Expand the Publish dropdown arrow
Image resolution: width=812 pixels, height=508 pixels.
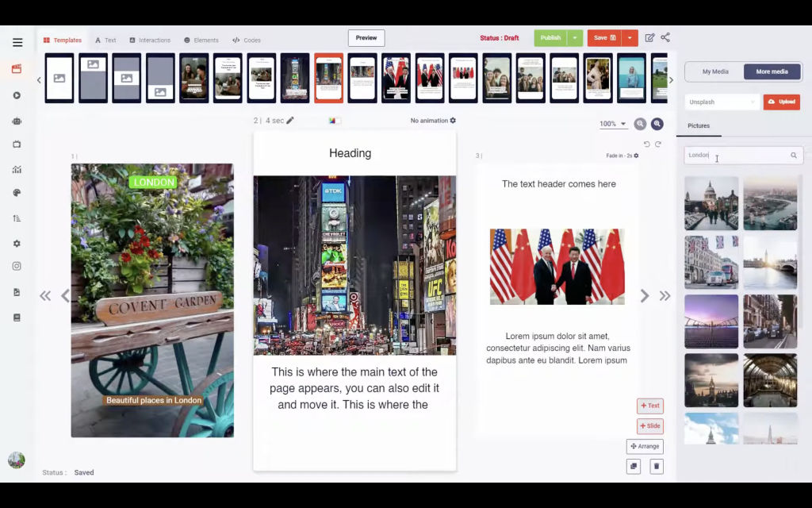pos(575,38)
